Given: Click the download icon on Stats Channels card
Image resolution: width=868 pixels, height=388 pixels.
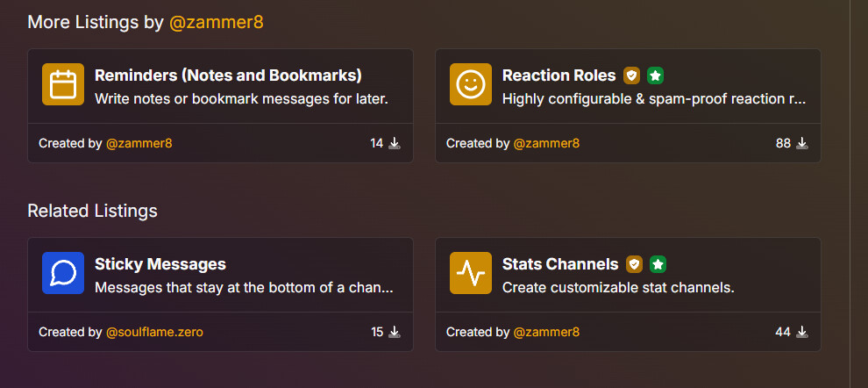Looking at the screenshot, I should click(x=801, y=332).
